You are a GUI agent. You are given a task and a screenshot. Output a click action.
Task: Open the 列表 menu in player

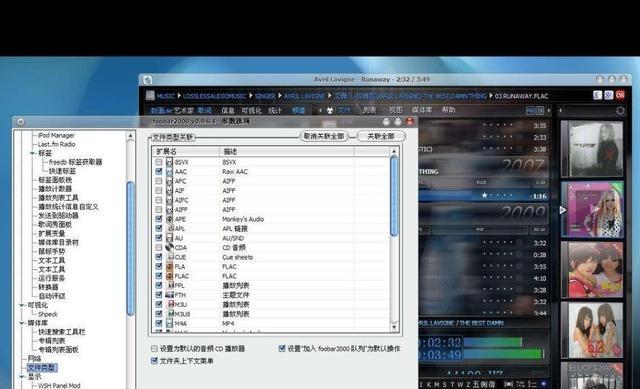(369, 110)
